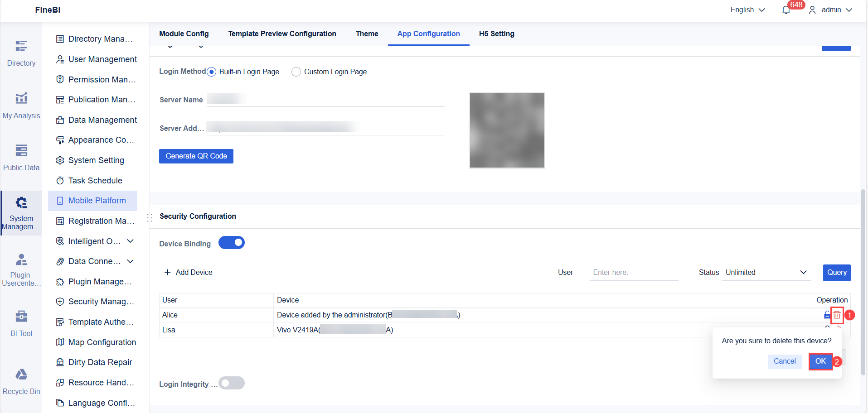Screen dimensions: 868x413
Task: Click Add Device link
Action: coord(188,272)
